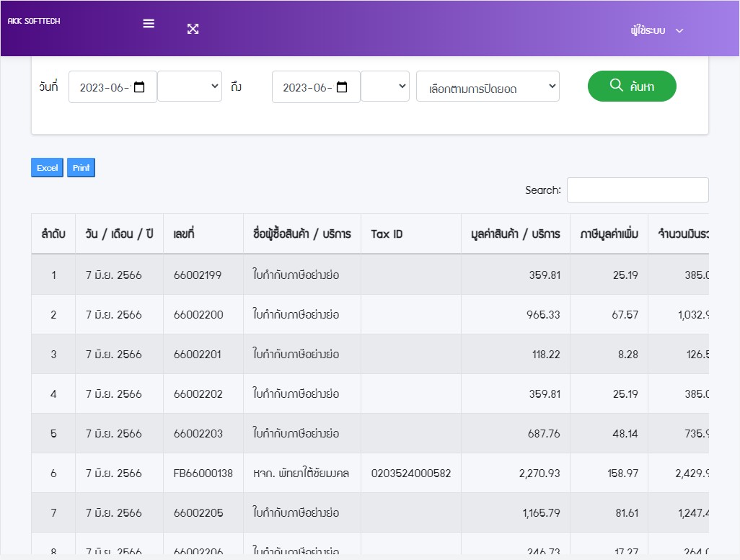Expand the dropdown after the start date
Screen dimensions: 740x560
(190, 86)
